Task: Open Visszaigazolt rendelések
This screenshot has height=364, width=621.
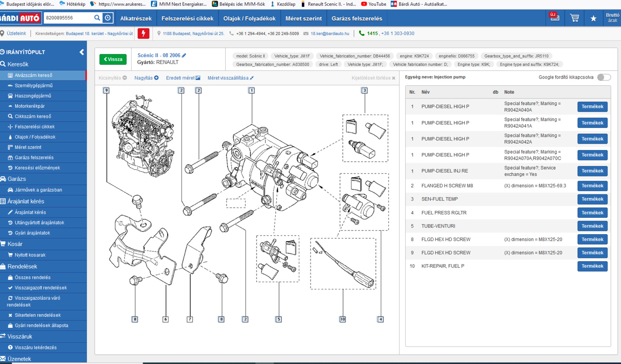Action: pos(43,288)
